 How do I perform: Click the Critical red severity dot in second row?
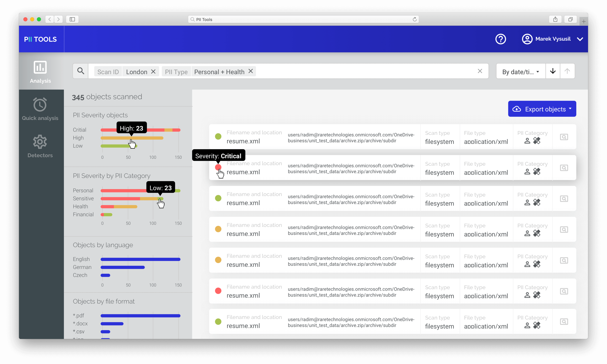click(218, 167)
